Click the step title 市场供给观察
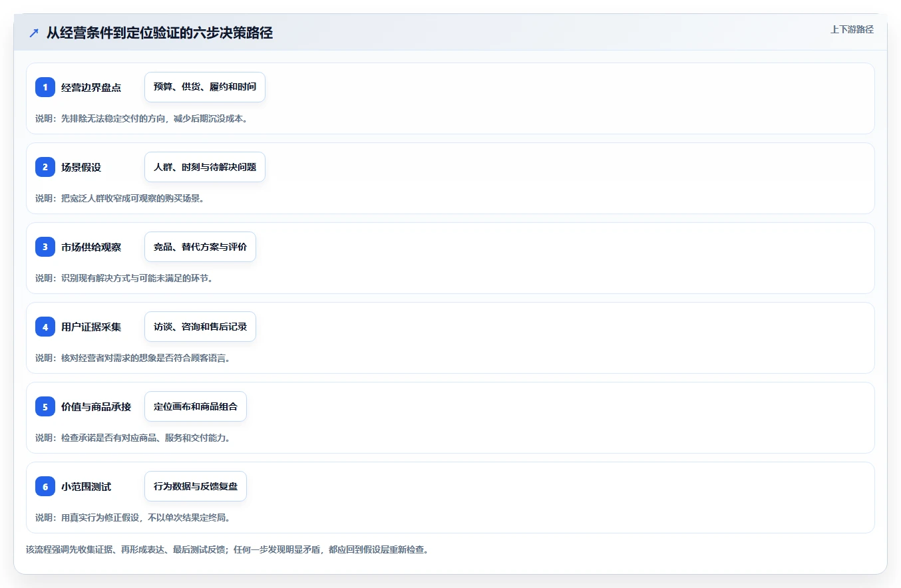Viewport: 901px width, 588px height. coord(91,247)
